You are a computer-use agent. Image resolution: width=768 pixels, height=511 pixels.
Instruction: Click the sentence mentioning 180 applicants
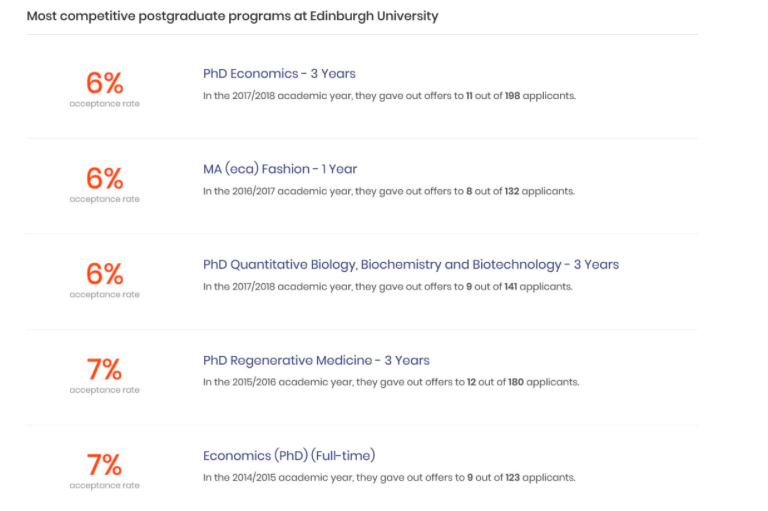pyautogui.click(x=390, y=382)
